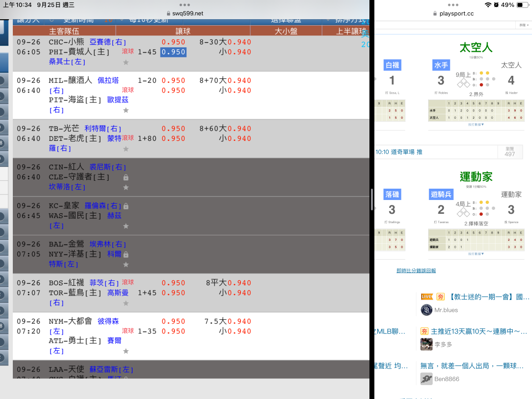Viewport: 532px width, 399px height.
Task: Expand 投打數據 under 遊騎兵 vs 運動家 box score
Action: click(476, 254)
